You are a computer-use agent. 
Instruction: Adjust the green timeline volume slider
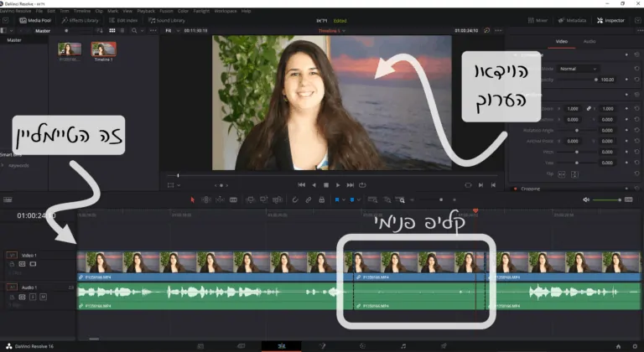[606, 199]
